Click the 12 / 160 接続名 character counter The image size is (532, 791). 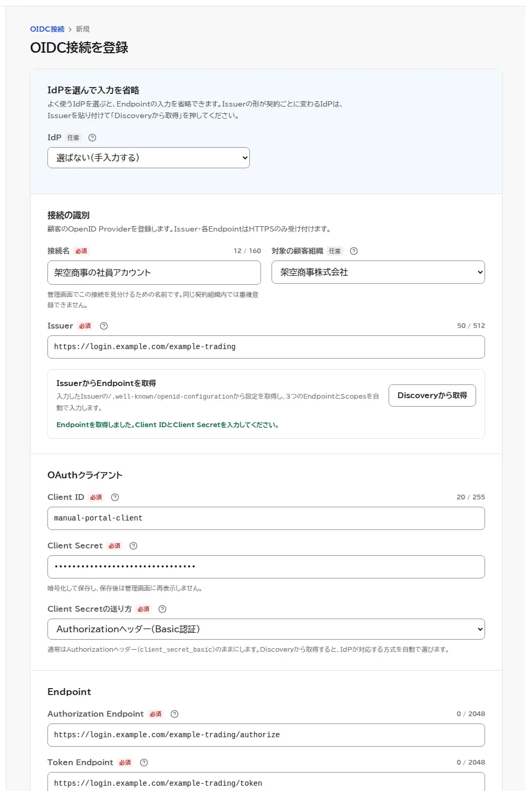click(247, 251)
